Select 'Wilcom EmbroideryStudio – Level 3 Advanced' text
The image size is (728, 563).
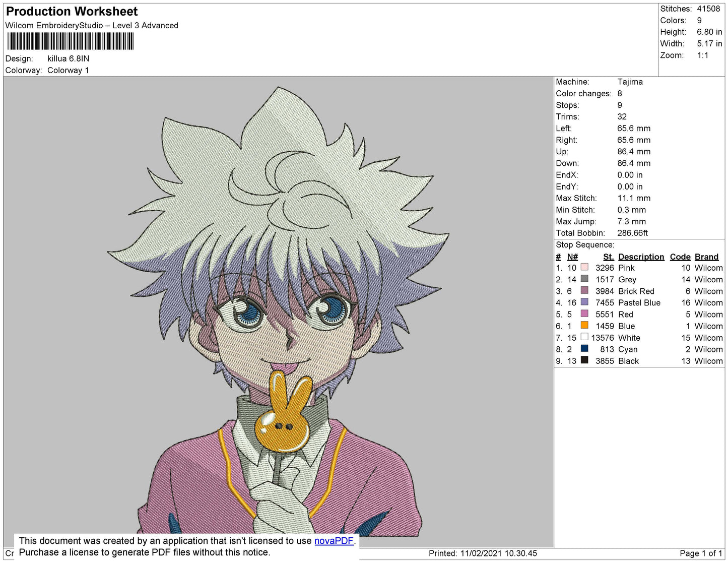click(x=92, y=25)
